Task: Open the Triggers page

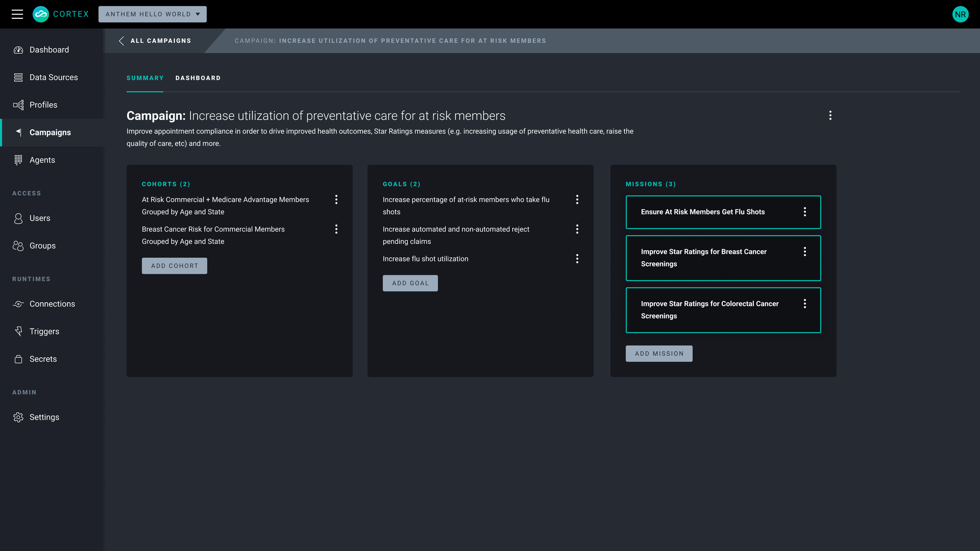Action: [x=44, y=332]
